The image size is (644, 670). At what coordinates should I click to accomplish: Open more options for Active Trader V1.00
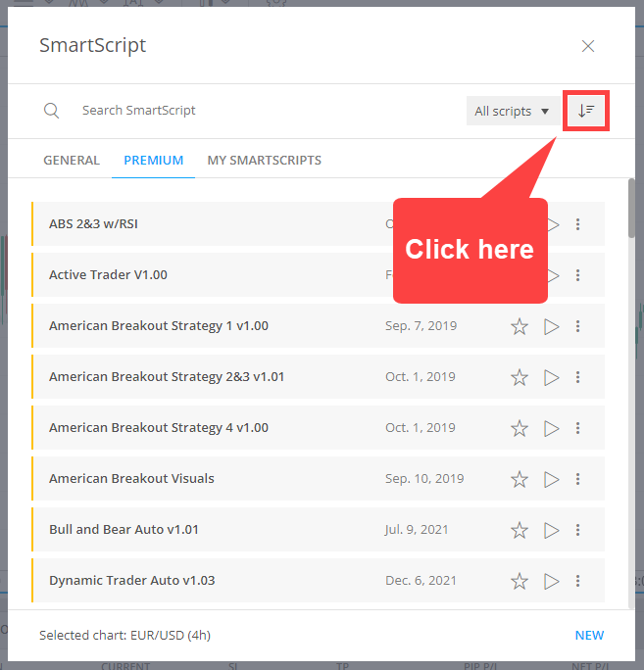click(578, 275)
